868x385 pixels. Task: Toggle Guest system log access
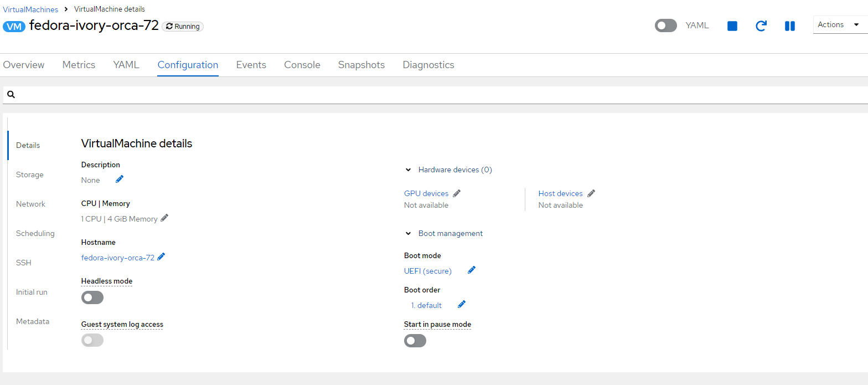pos(92,340)
